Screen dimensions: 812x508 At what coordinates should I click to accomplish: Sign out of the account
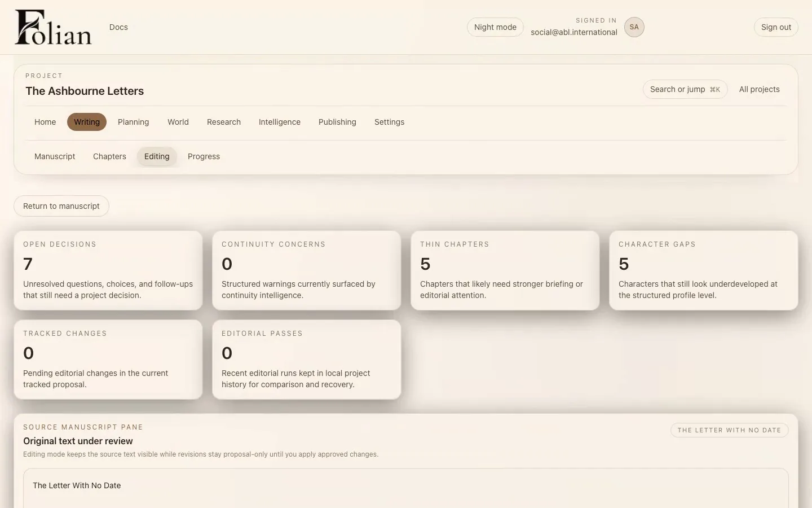coord(776,27)
